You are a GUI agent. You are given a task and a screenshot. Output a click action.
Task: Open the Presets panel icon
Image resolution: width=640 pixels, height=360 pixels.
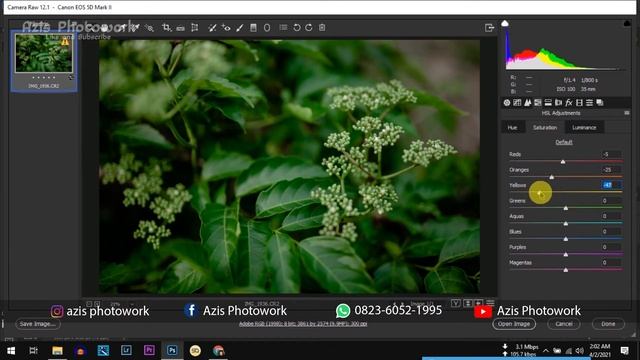pos(589,103)
